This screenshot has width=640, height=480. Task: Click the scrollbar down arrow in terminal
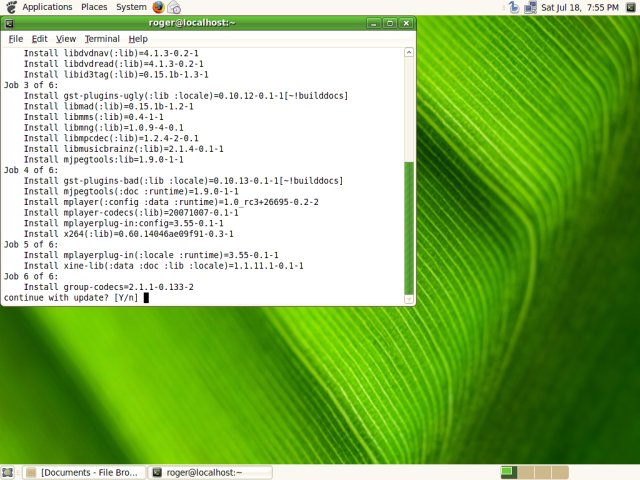tap(409, 299)
